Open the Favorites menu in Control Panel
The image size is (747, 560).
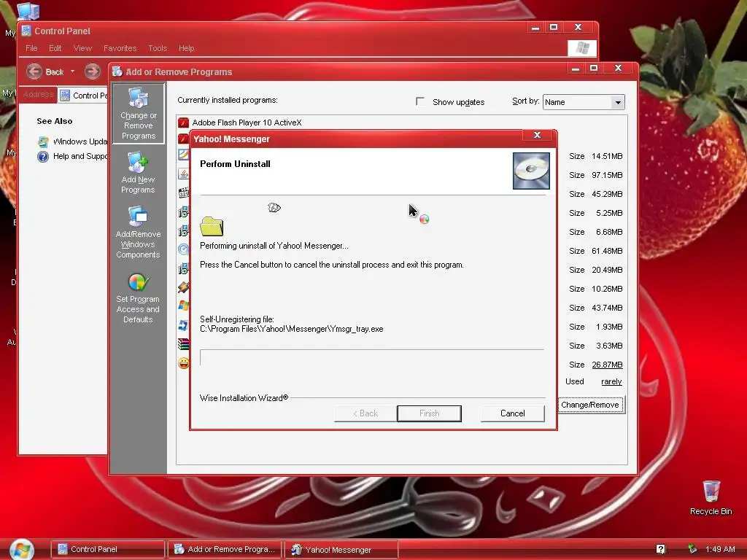120,48
